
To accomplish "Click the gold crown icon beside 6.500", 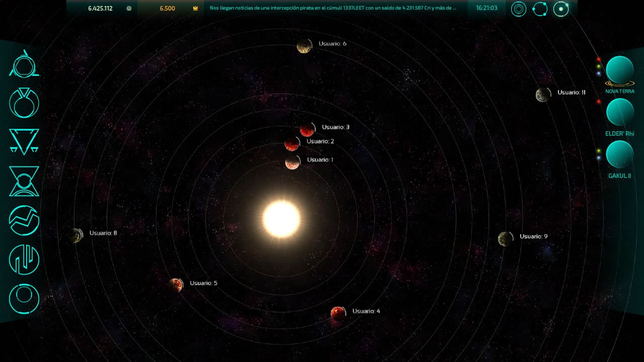I will (195, 9).
